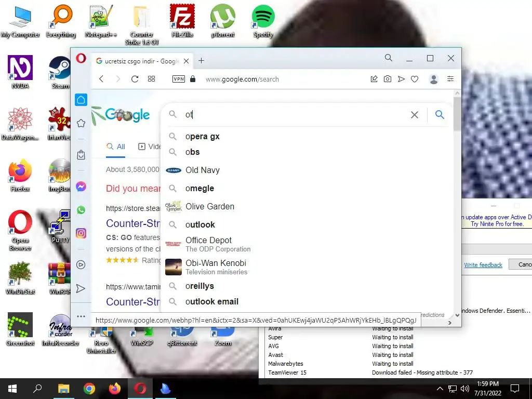Image resolution: width=532 pixels, height=399 pixels.
Task: Open taskbar search magnifier
Action: coord(37,389)
